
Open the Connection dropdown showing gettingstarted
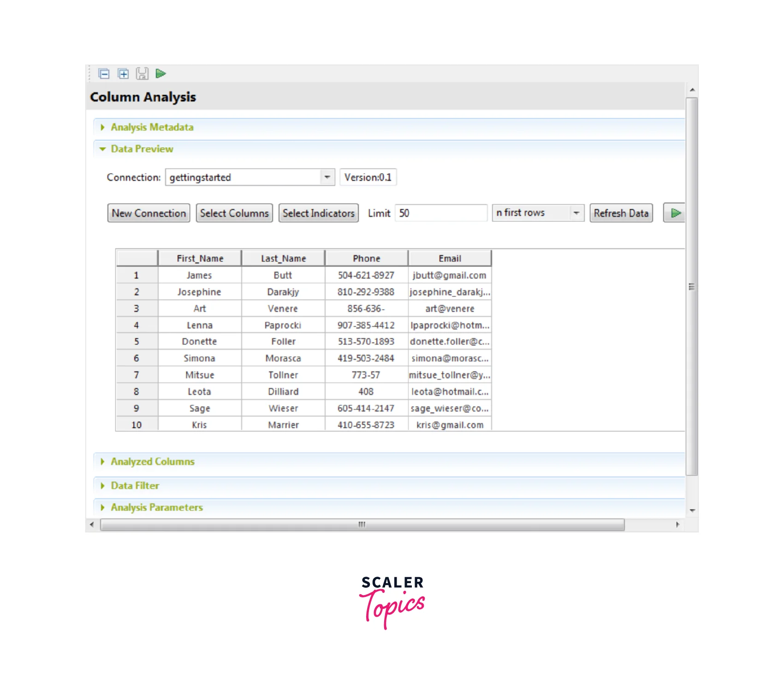(327, 177)
